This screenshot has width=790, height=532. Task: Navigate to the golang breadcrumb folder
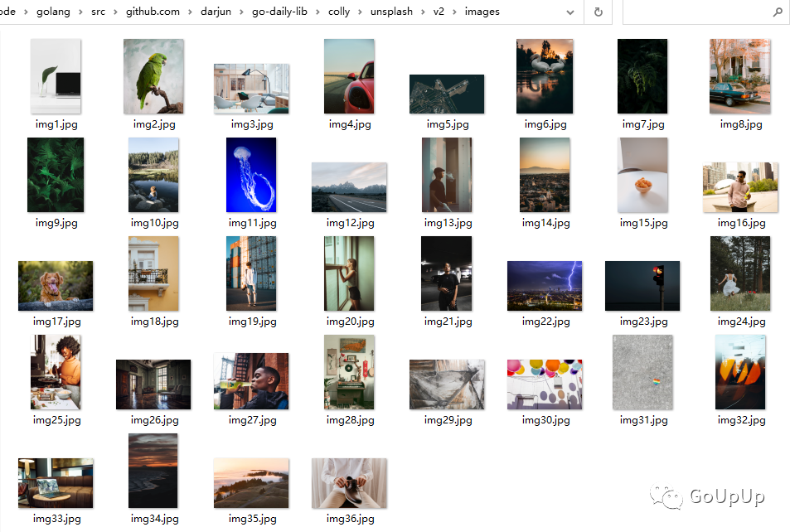point(53,12)
